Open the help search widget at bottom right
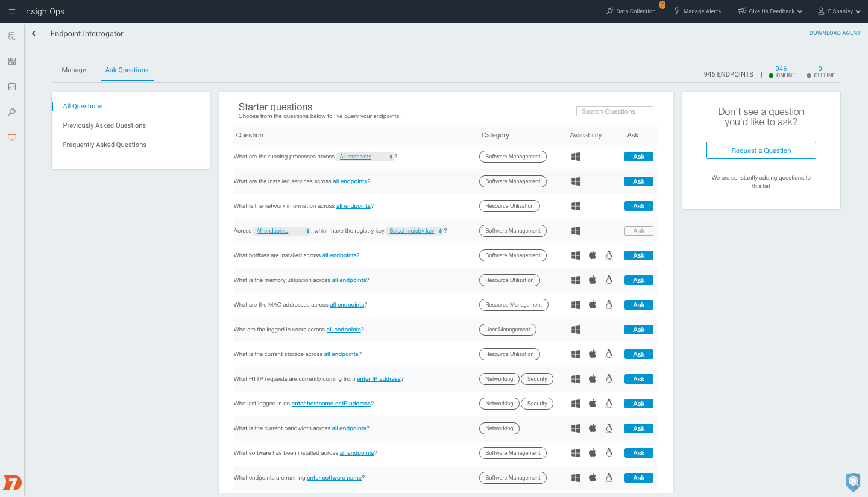Image resolution: width=868 pixels, height=497 pixels. pyautogui.click(x=853, y=481)
